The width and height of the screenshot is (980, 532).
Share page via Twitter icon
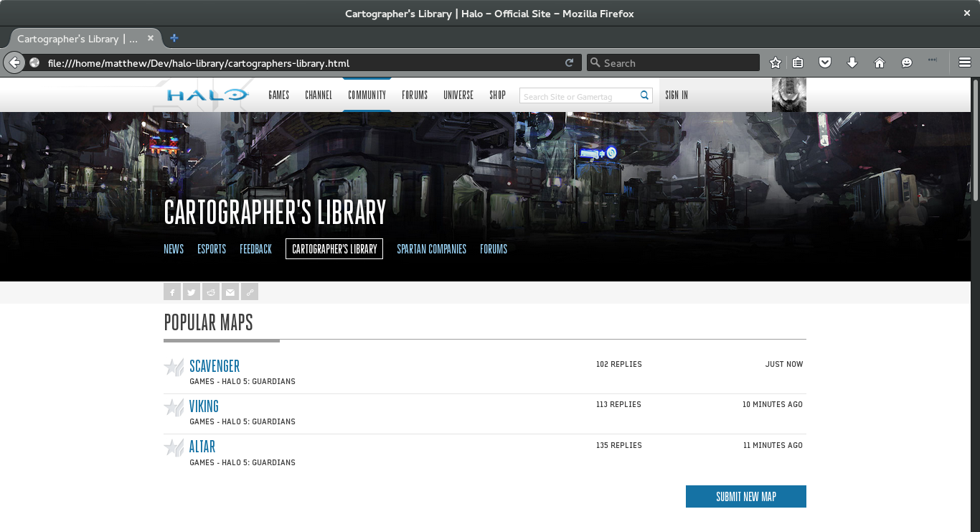[192, 291]
